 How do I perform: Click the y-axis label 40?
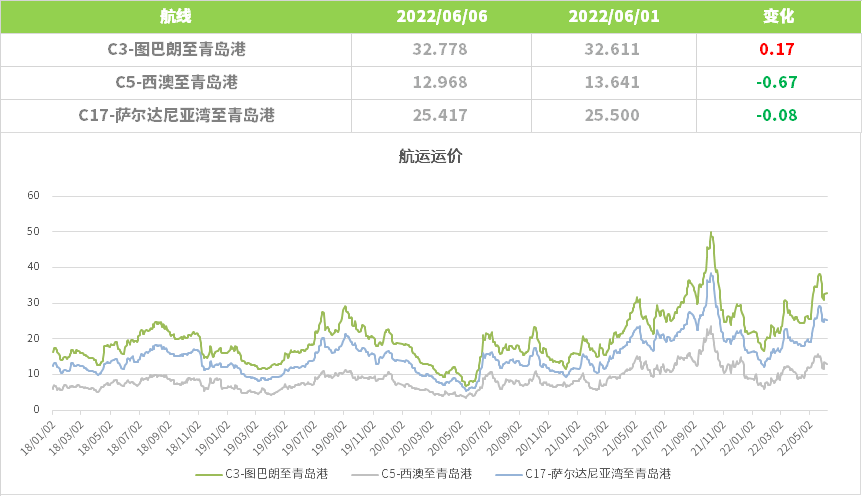pos(34,267)
